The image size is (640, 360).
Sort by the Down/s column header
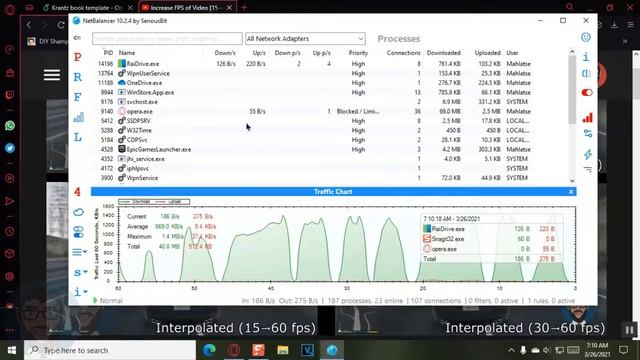[x=225, y=53]
